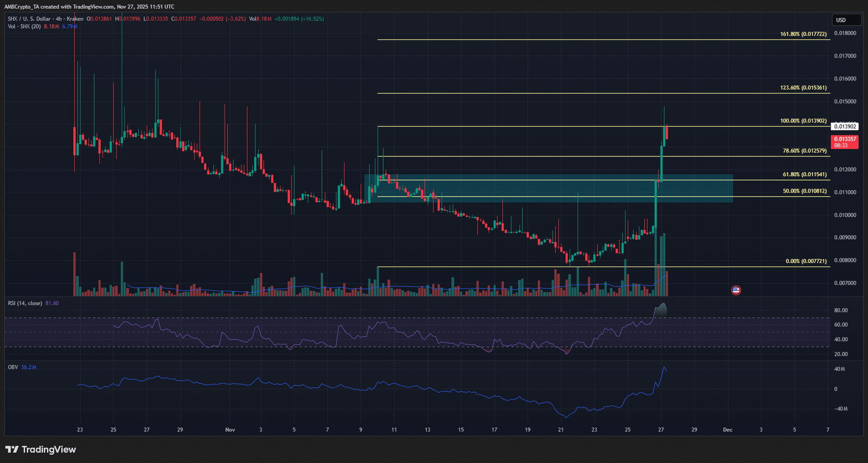
Task: Click the 0.007000 price scale tick
Action: point(845,283)
